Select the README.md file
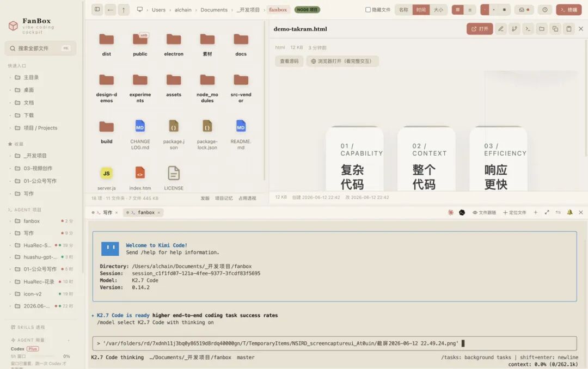The image size is (588, 369). (x=241, y=134)
